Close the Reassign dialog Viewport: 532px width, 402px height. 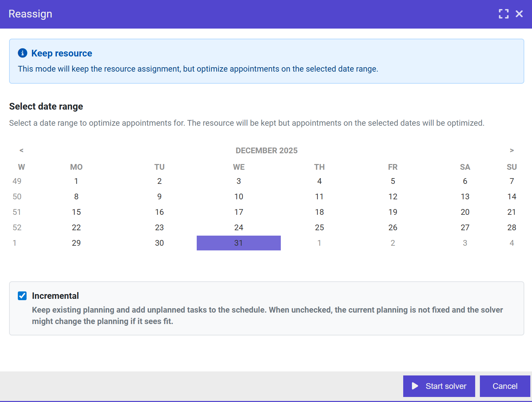tap(519, 14)
